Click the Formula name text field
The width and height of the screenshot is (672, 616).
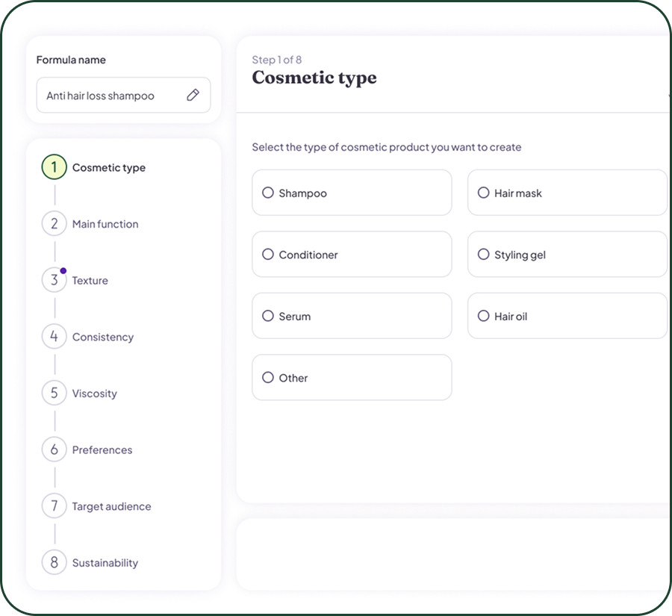(x=108, y=96)
